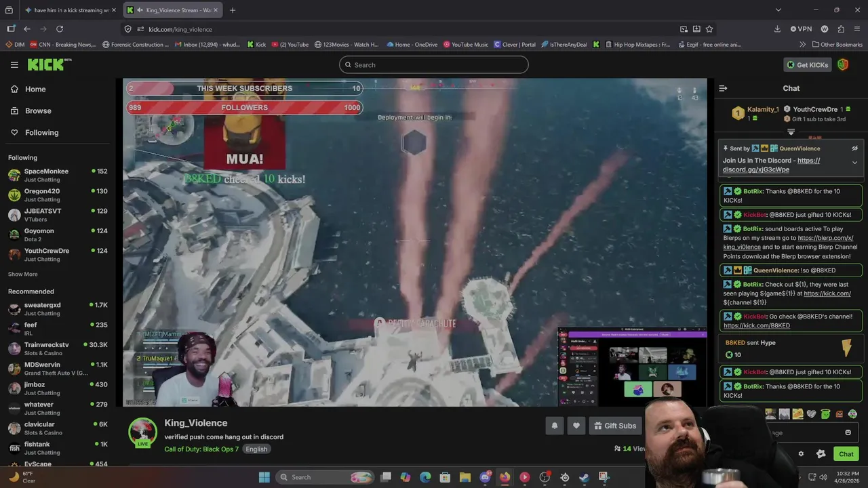Hide the pinned message with the crossed-eye icon
The image size is (868, 488).
(x=854, y=148)
